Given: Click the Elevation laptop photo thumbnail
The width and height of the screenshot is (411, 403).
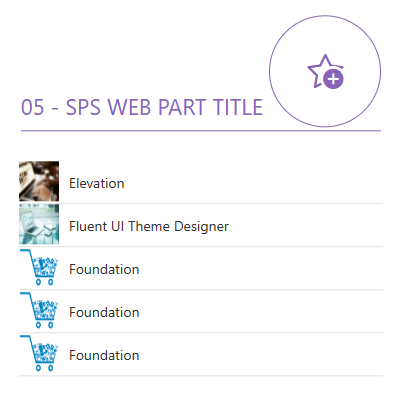Looking at the screenshot, I should click(x=39, y=181).
